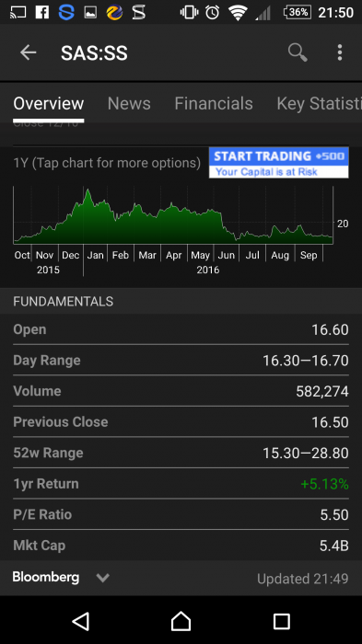Open the three-dot overflow menu
The image size is (362, 644).
340,52
